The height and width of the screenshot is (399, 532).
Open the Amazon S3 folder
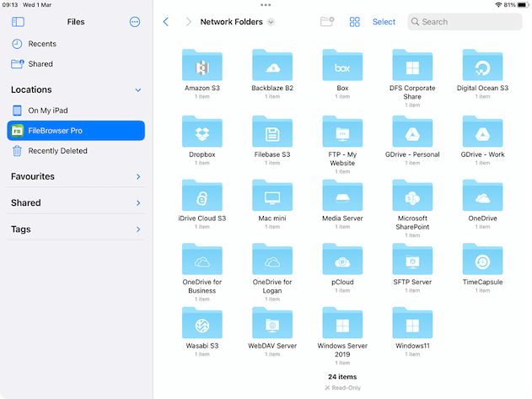(202, 65)
